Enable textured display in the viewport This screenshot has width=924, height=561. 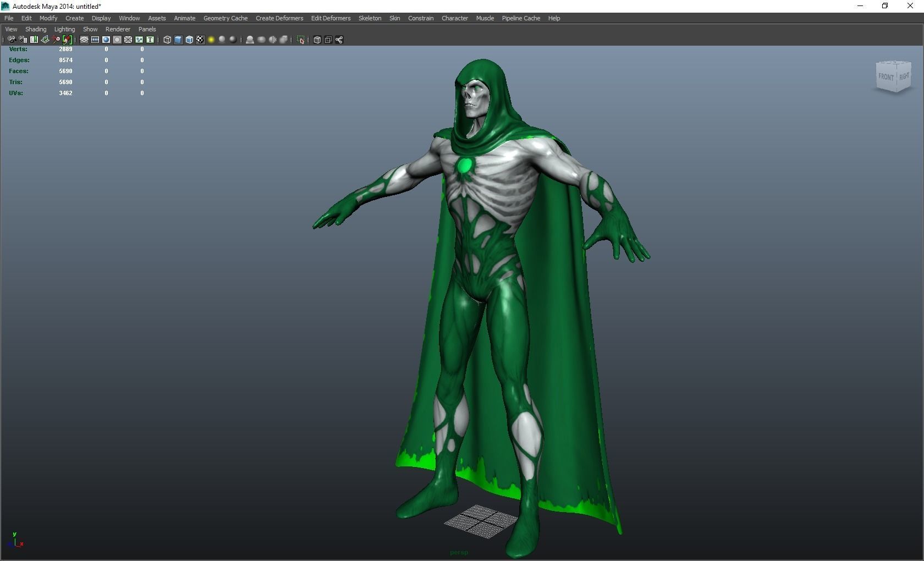(x=200, y=40)
